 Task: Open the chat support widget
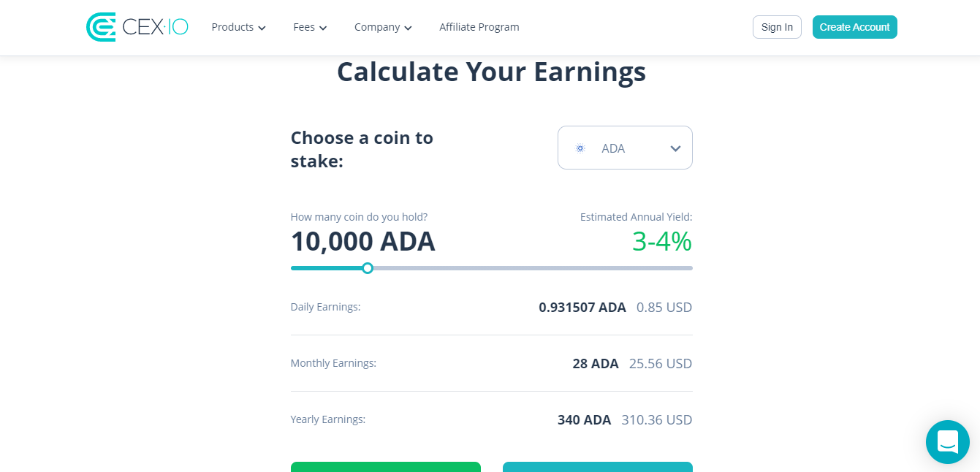click(947, 441)
